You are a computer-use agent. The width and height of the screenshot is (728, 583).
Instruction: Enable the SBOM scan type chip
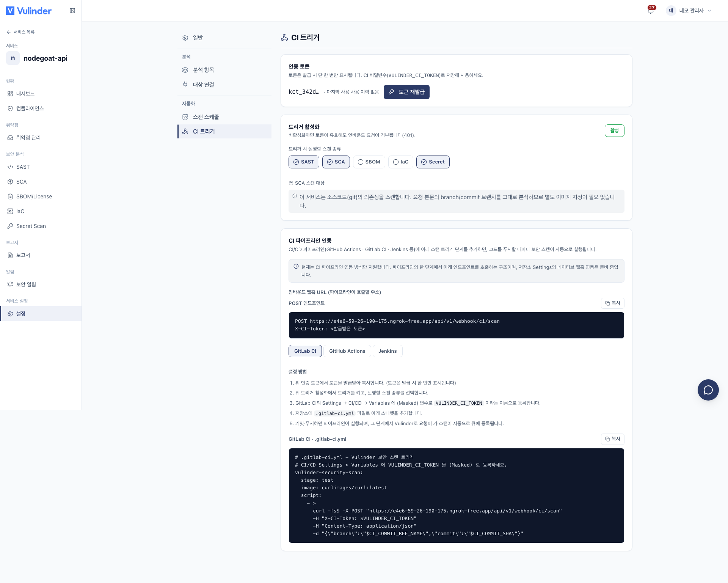369,162
